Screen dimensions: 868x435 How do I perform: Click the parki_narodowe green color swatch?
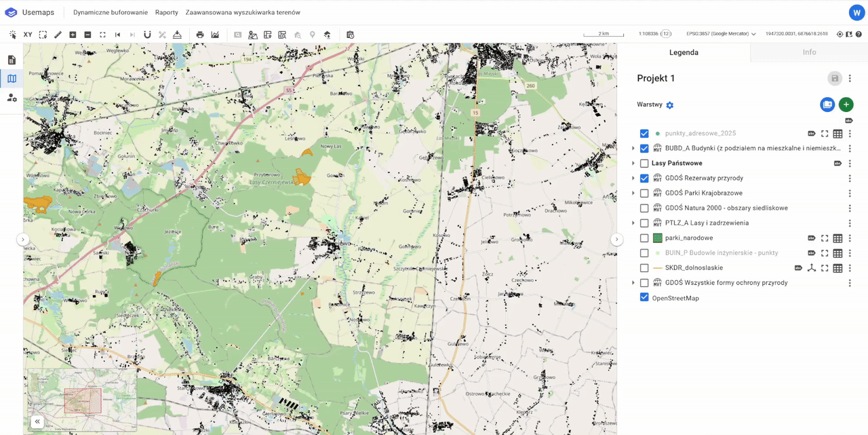point(657,238)
